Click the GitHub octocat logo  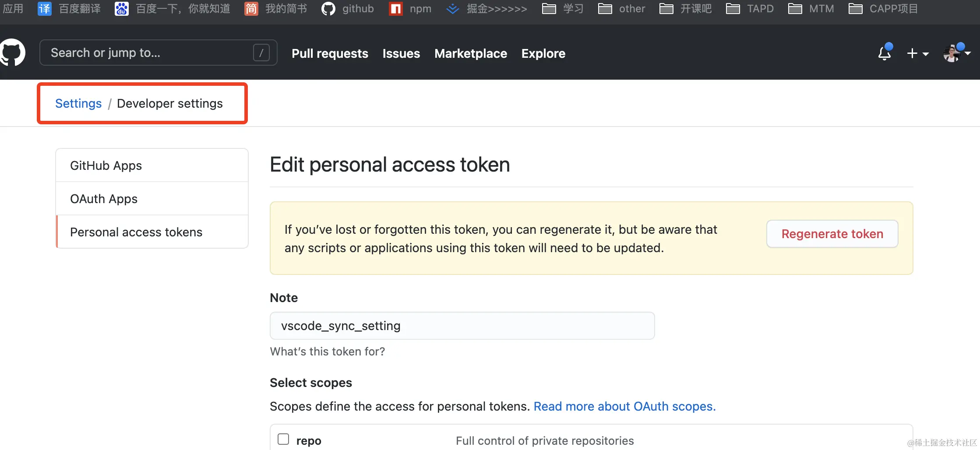pyautogui.click(x=13, y=53)
